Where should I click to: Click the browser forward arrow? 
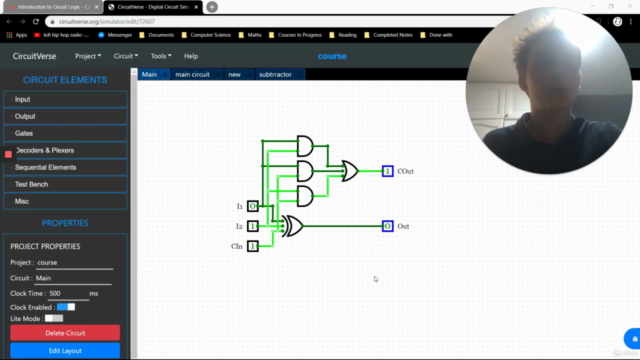point(22,22)
